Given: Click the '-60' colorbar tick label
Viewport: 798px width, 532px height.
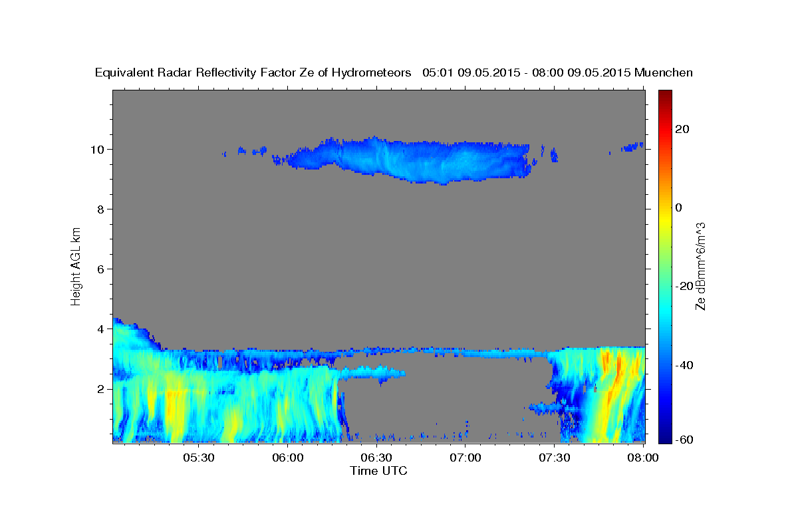Looking at the screenshot, I should tap(684, 439).
